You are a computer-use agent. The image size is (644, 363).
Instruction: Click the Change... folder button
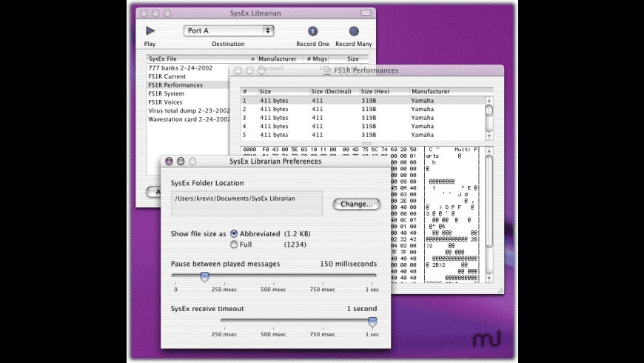356,204
